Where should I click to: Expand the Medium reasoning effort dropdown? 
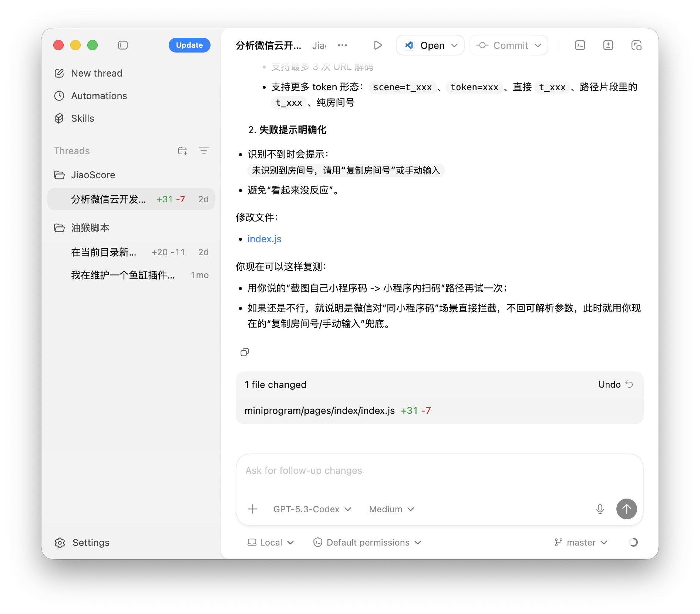coord(391,509)
